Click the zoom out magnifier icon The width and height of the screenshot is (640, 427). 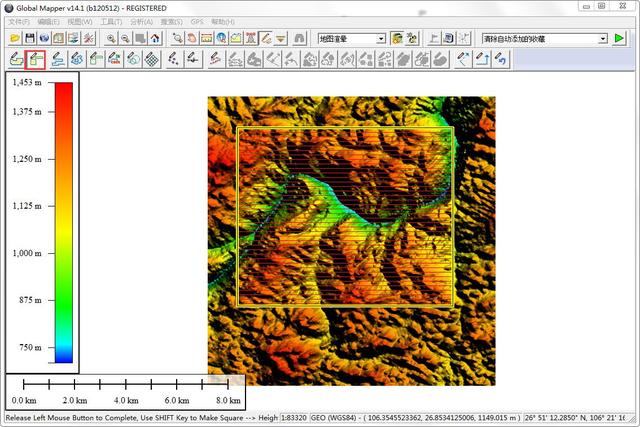(x=125, y=39)
